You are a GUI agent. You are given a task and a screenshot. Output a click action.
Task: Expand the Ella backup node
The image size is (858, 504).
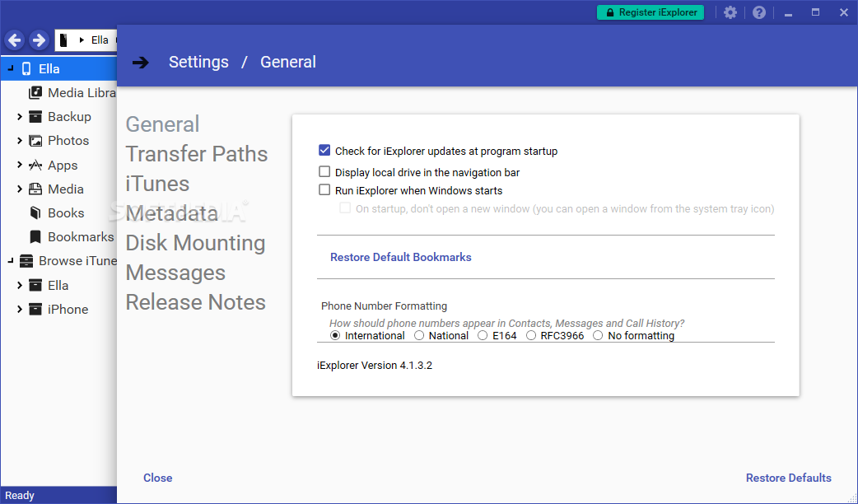click(20, 285)
